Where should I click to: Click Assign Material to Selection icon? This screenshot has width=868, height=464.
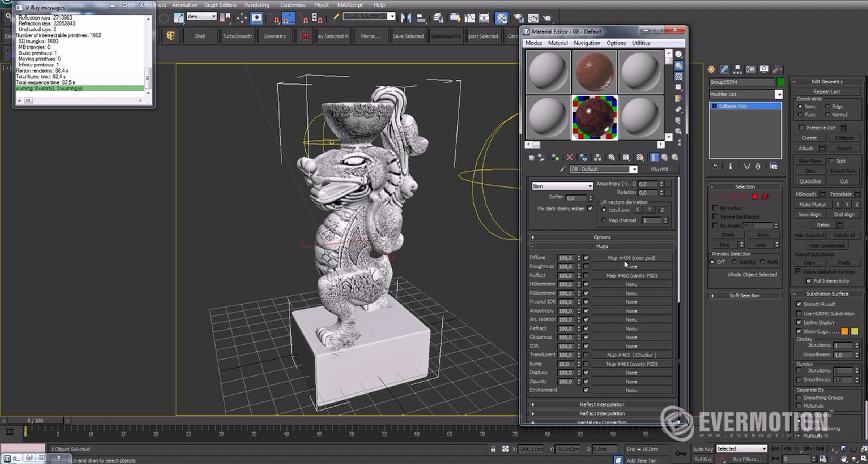pos(555,158)
